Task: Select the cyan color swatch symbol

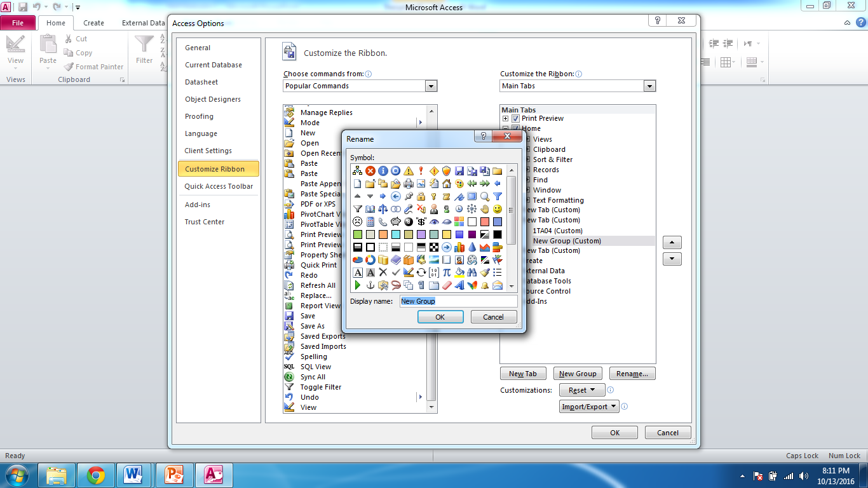Action: tap(395, 234)
